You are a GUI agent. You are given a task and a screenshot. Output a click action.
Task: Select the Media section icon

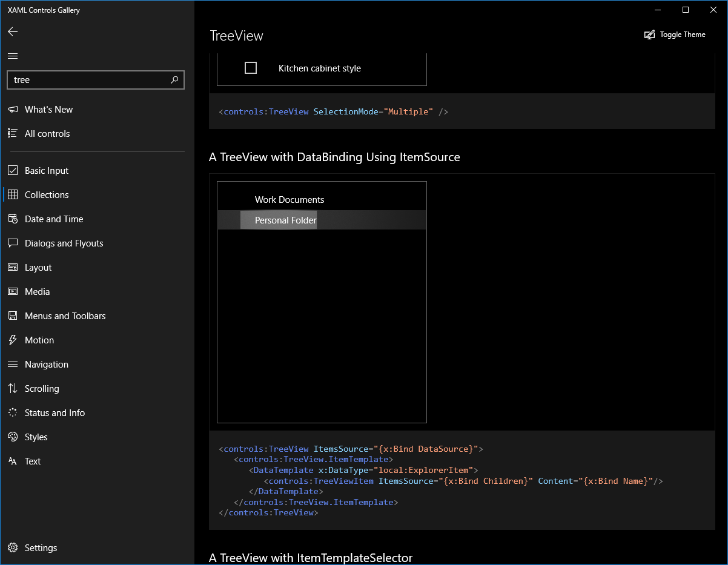(13, 291)
